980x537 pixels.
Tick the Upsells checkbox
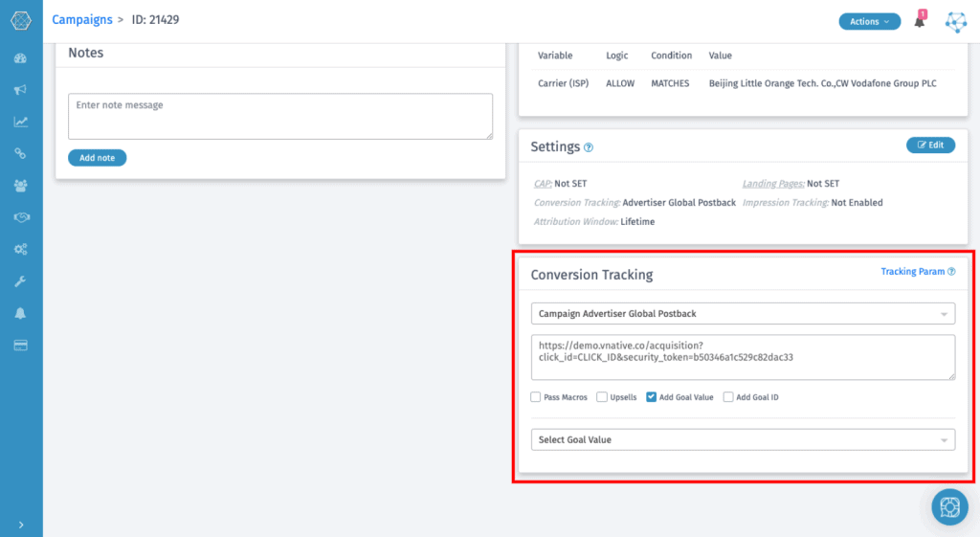602,397
